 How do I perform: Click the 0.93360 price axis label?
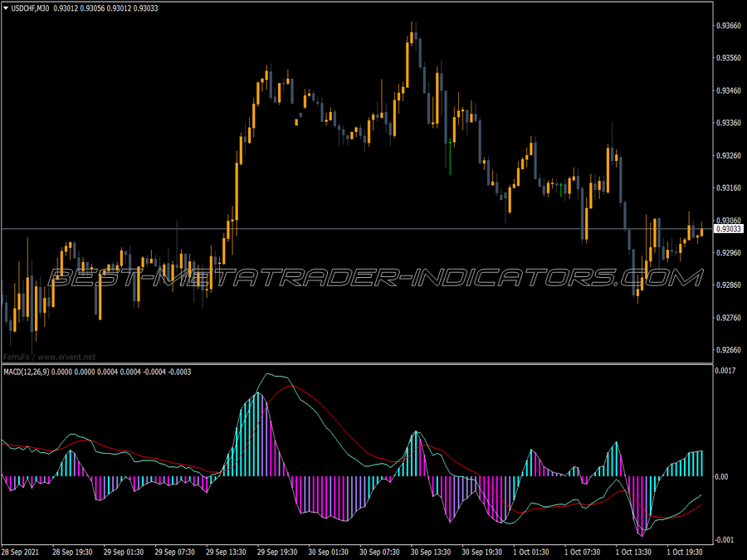pos(729,123)
